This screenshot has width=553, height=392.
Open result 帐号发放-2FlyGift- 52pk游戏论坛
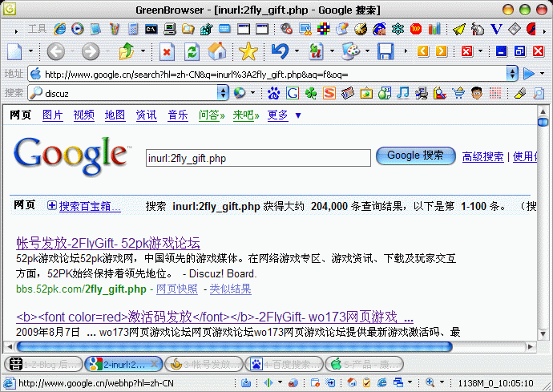click(108, 243)
